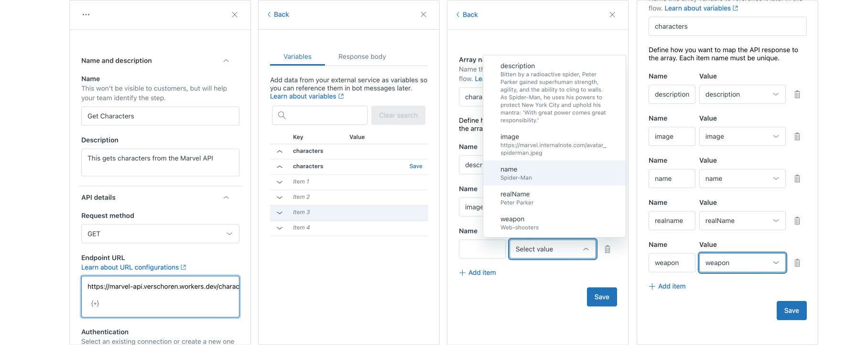868x345 pixels.
Task: Open the GET request method dropdown
Action: pyautogui.click(x=160, y=234)
